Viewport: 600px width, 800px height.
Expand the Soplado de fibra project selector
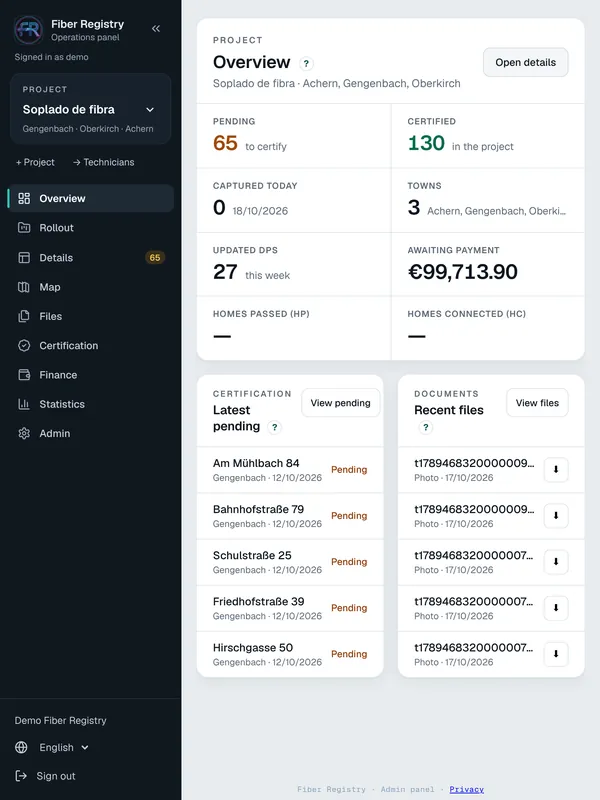pos(90,109)
